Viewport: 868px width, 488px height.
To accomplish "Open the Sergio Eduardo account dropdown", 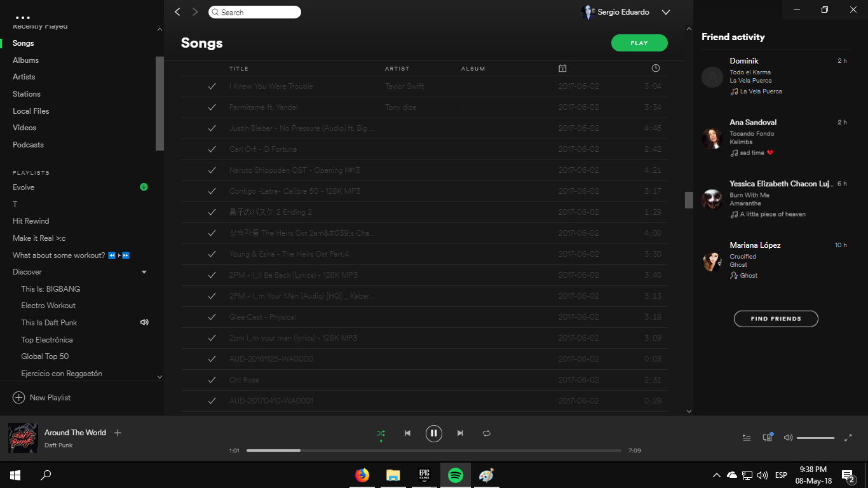I will click(666, 12).
